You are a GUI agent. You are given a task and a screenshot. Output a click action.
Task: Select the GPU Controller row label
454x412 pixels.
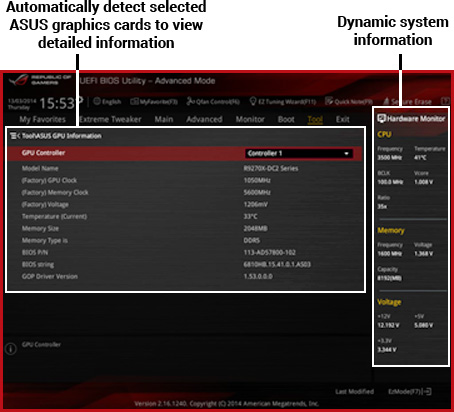(43, 153)
